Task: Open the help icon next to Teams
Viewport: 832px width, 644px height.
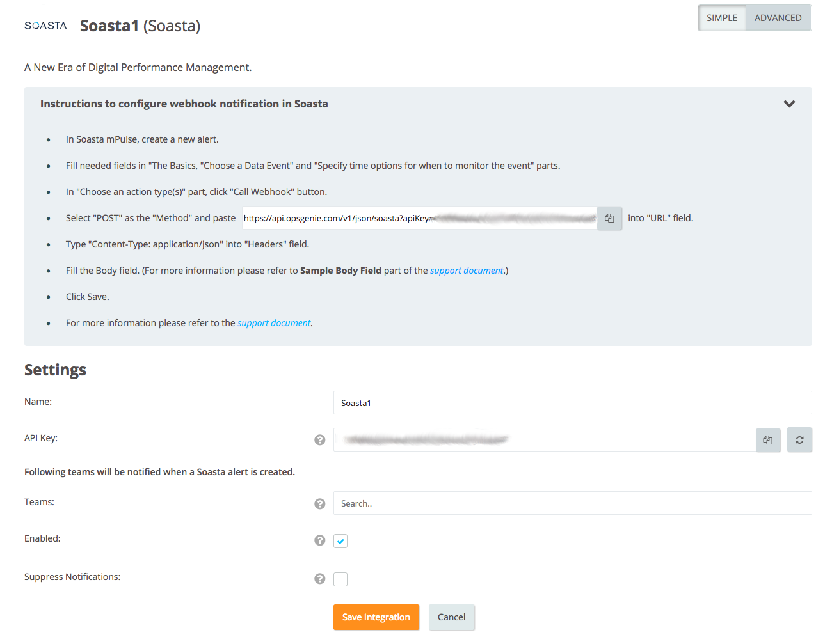Action: point(320,504)
